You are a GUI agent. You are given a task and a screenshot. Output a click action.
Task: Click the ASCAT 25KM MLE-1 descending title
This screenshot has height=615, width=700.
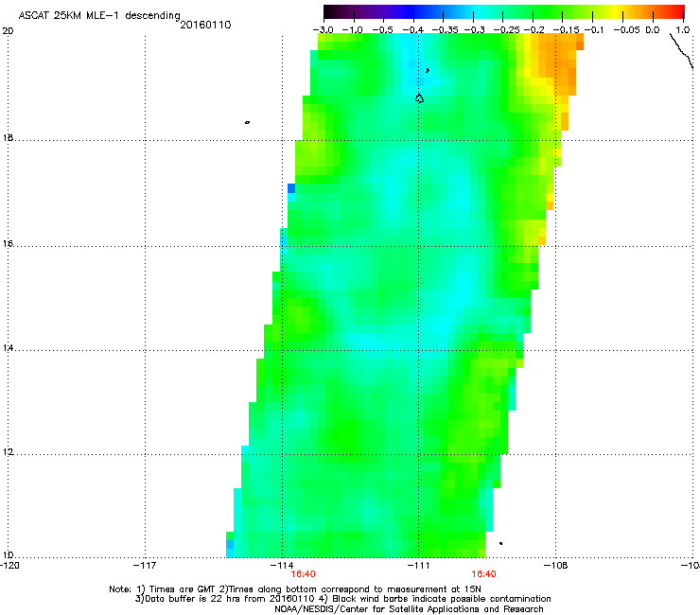click(x=99, y=15)
